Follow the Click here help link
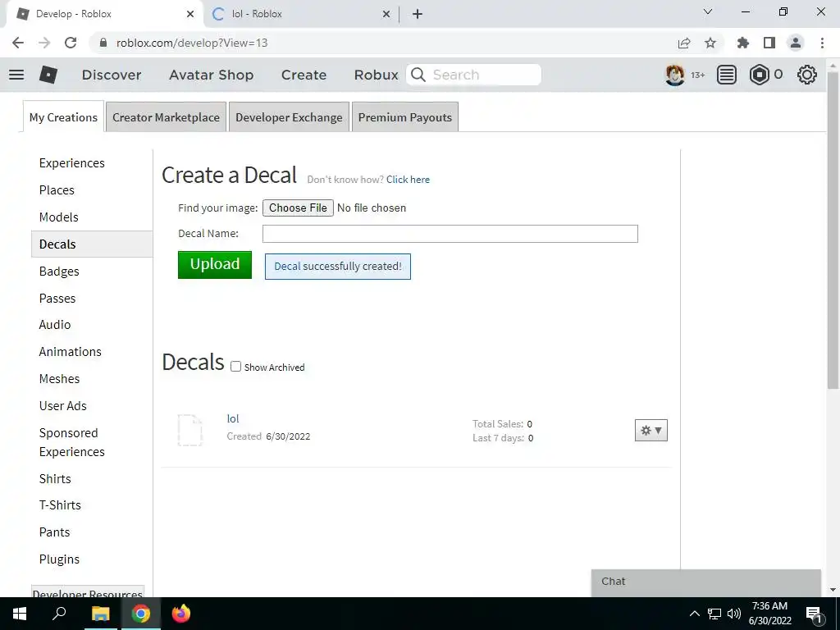This screenshot has width=840, height=630. point(408,180)
